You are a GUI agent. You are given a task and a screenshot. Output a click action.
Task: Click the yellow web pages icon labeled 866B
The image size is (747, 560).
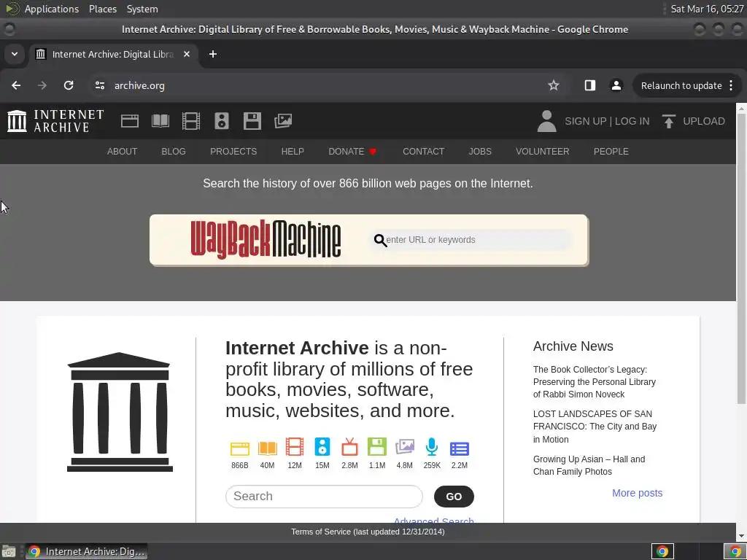239,448
